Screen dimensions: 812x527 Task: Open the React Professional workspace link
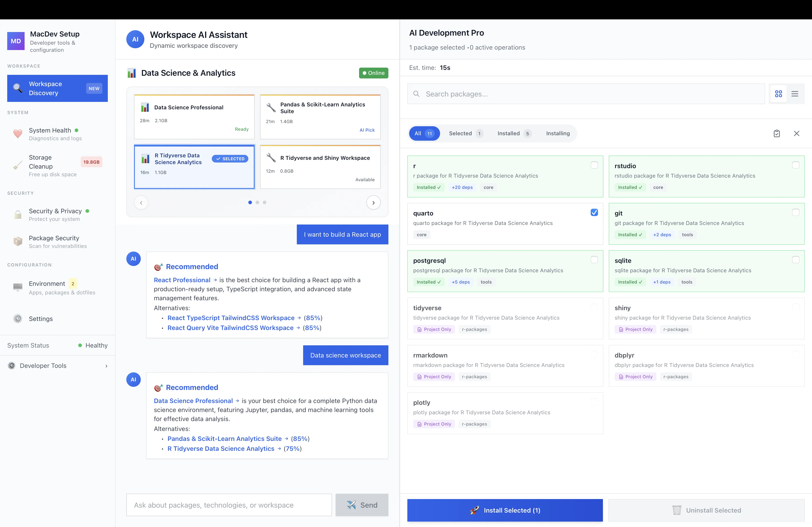[x=182, y=280]
